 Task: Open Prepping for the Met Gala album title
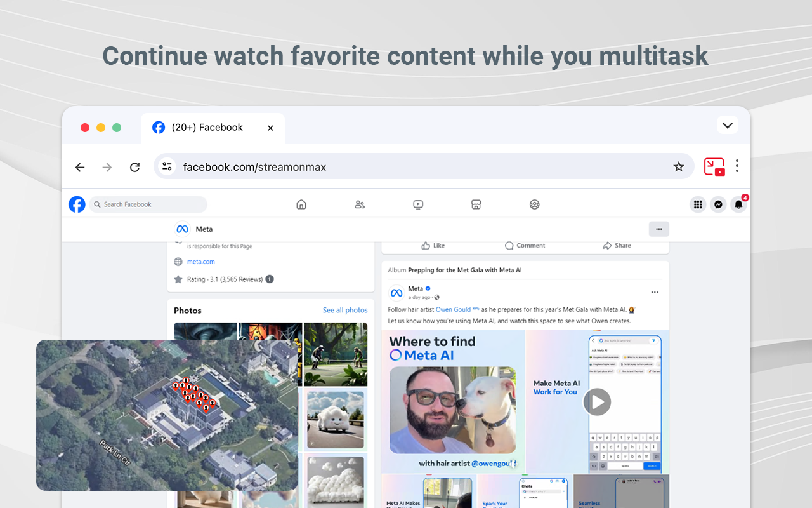coord(465,270)
